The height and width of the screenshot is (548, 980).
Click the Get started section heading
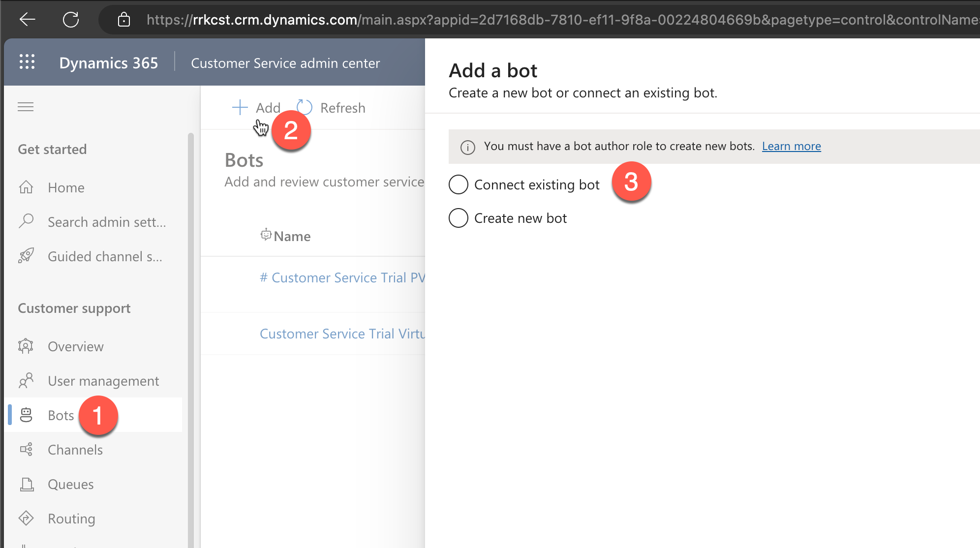tap(52, 149)
